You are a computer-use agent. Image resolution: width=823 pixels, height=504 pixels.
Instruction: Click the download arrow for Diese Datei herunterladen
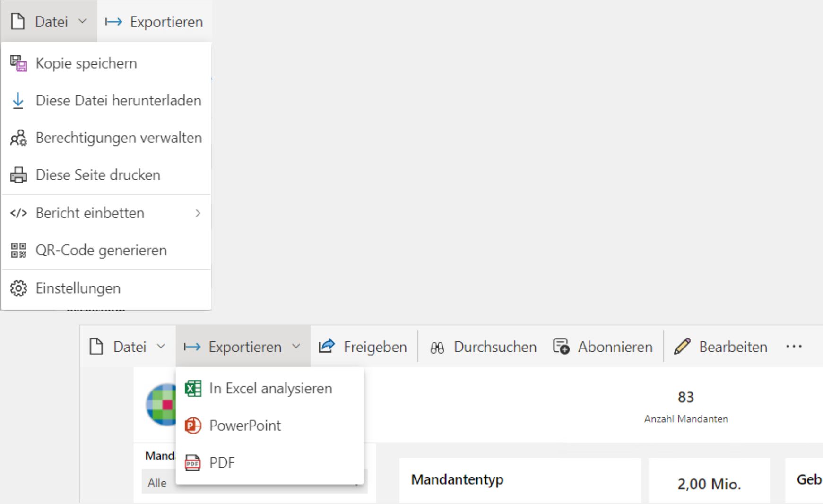18,101
